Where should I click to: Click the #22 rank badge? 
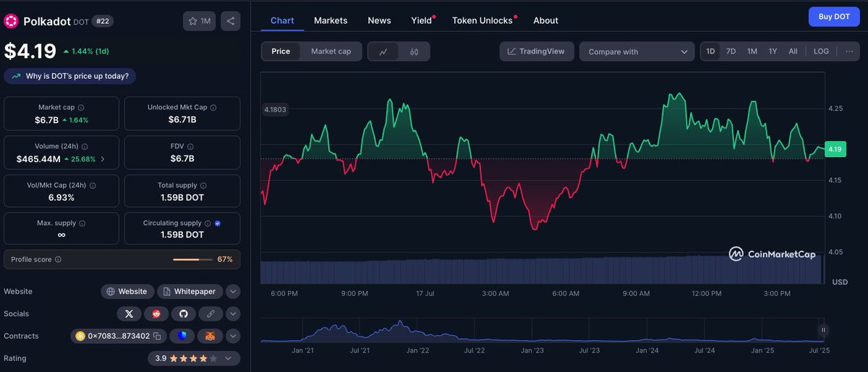tap(102, 22)
